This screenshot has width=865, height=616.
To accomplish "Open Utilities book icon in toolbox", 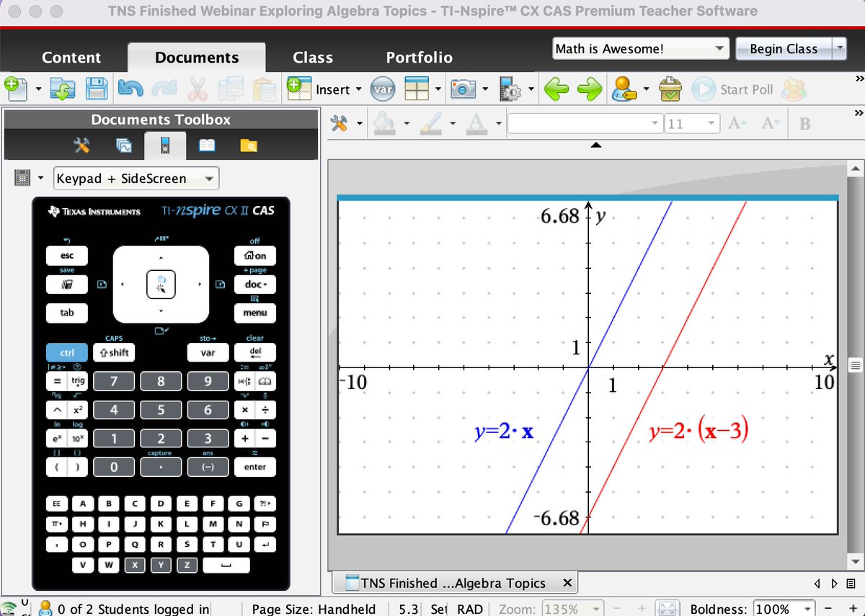I will pos(207,146).
